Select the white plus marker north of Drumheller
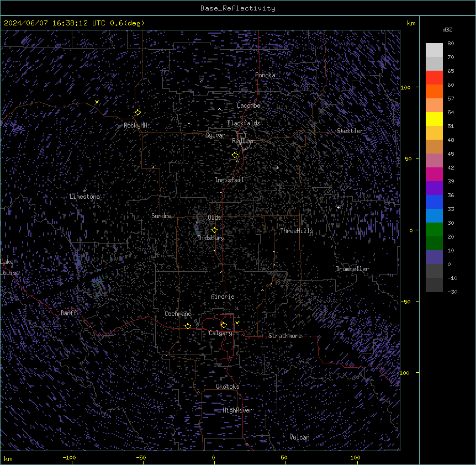 pos(338,207)
